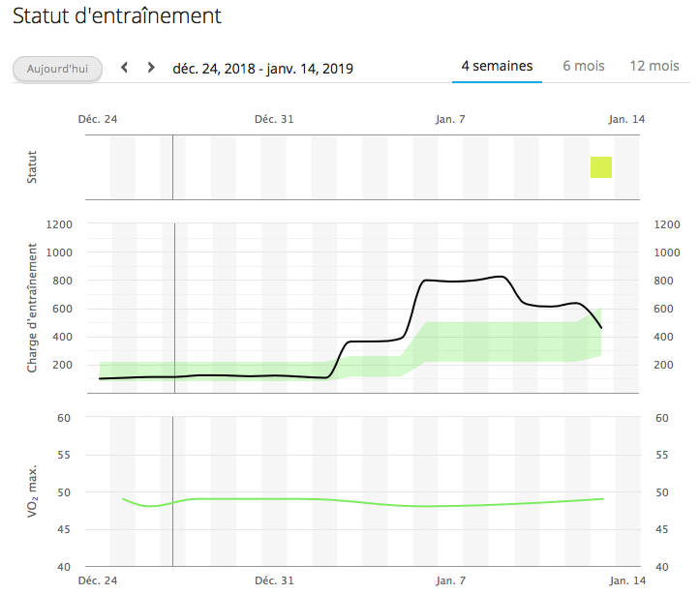
Task: Click the Statut row axis label
Action: [33, 166]
